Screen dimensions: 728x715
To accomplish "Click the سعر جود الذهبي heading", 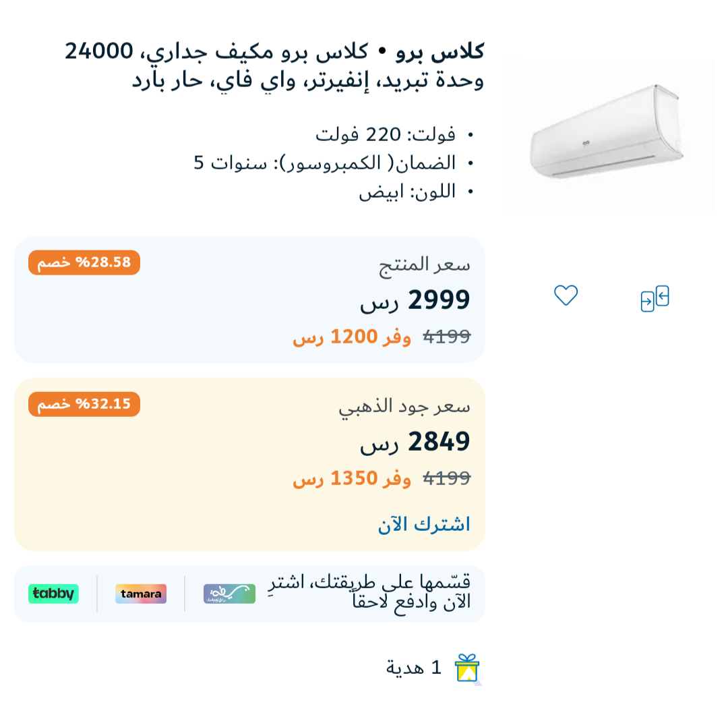I will (x=404, y=407).
